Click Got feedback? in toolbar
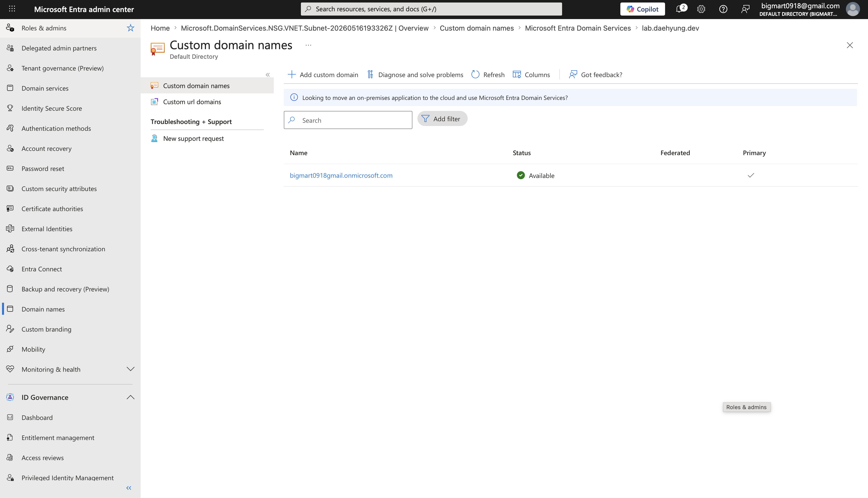 pyautogui.click(x=595, y=75)
